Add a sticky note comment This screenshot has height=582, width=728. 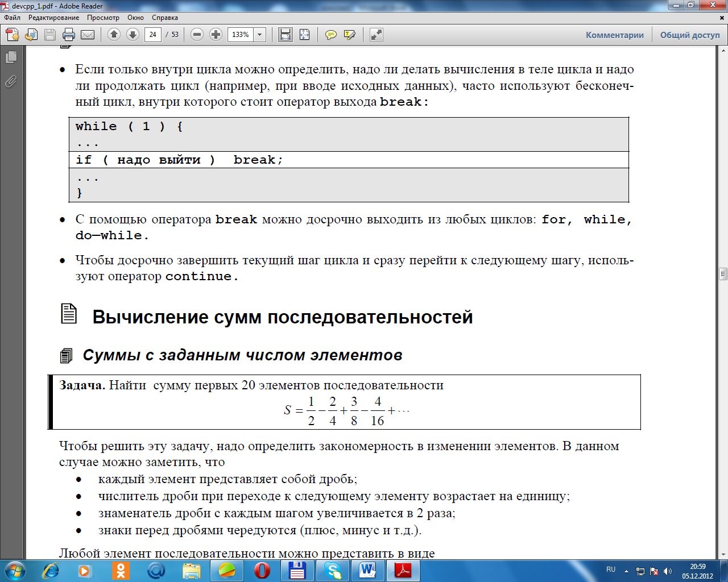tap(330, 35)
